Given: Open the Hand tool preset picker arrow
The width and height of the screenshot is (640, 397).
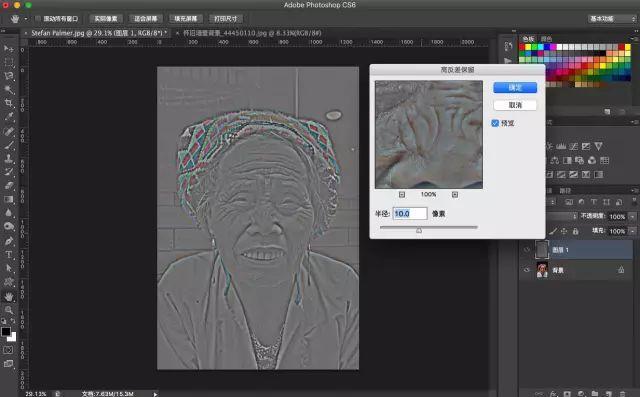Looking at the screenshot, I should pyautogui.click(x=26, y=19).
